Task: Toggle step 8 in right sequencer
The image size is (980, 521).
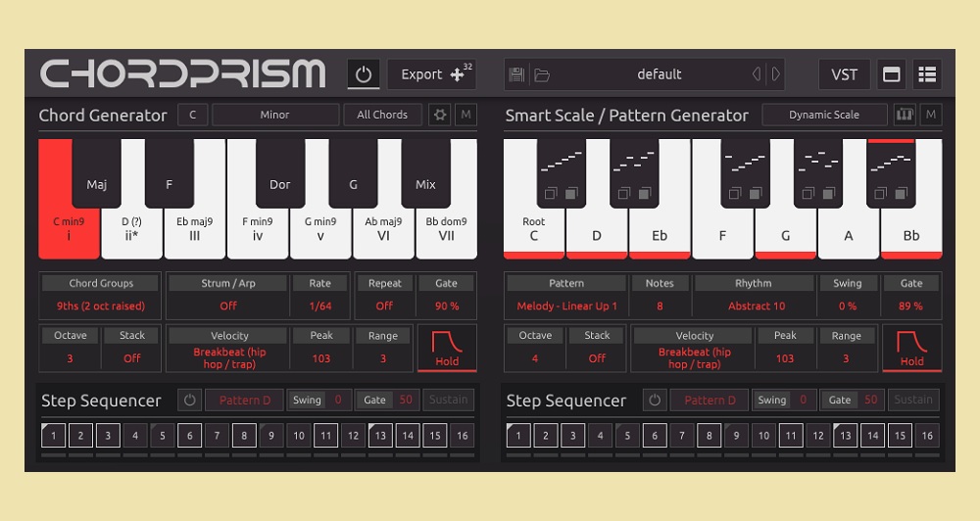Action: pyautogui.click(x=709, y=436)
